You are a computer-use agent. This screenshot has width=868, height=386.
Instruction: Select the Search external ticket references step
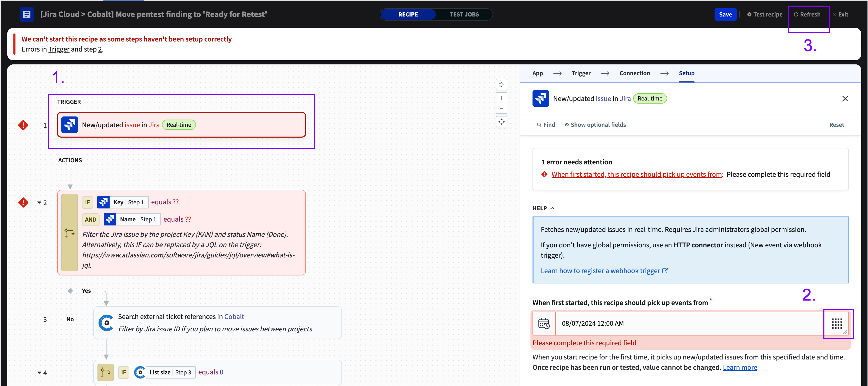coord(217,323)
